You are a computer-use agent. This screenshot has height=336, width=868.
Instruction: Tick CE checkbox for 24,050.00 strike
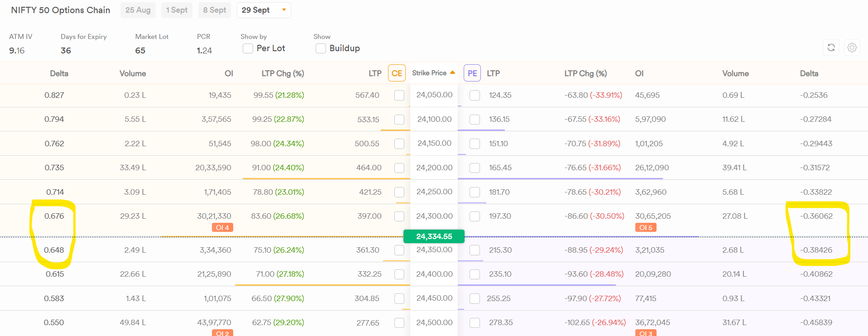[399, 95]
